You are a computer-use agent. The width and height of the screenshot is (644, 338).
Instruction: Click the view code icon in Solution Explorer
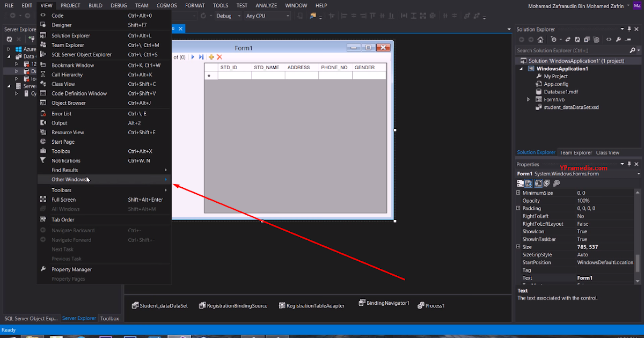pyautogui.click(x=609, y=39)
